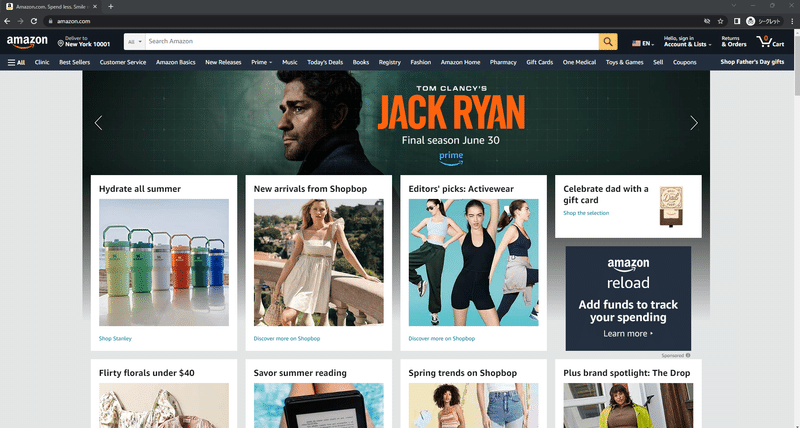The width and height of the screenshot is (800, 428).
Task: Open the Stanley tumblers image
Action: (x=164, y=263)
